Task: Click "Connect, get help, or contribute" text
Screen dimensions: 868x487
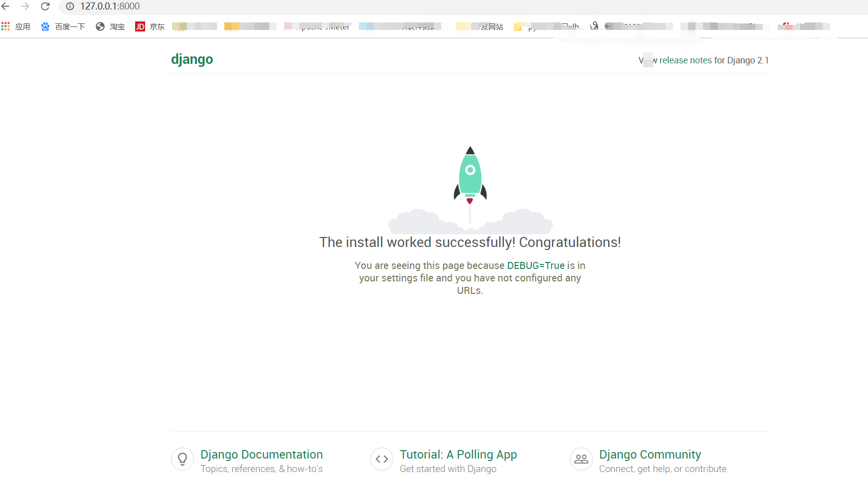Action: pyautogui.click(x=663, y=469)
